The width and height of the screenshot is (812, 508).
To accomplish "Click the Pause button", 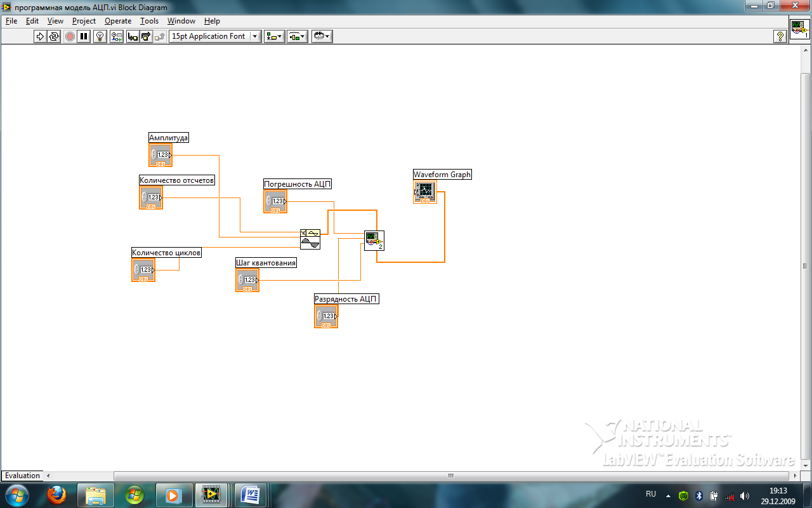I will point(84,36).
